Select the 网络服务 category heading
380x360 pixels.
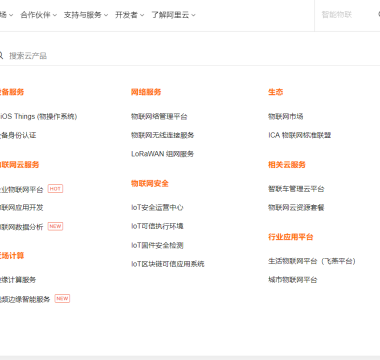[146, 92]
